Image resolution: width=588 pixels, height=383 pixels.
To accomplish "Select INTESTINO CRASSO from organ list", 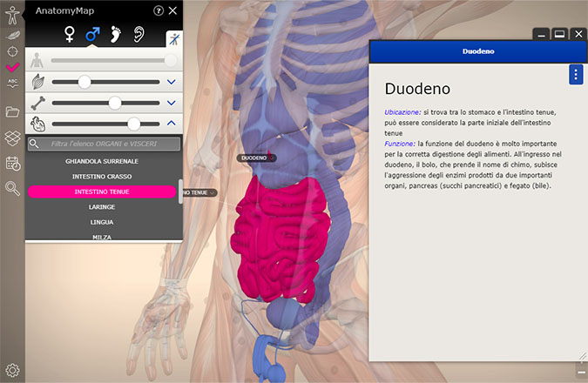I will click(102, 177).
